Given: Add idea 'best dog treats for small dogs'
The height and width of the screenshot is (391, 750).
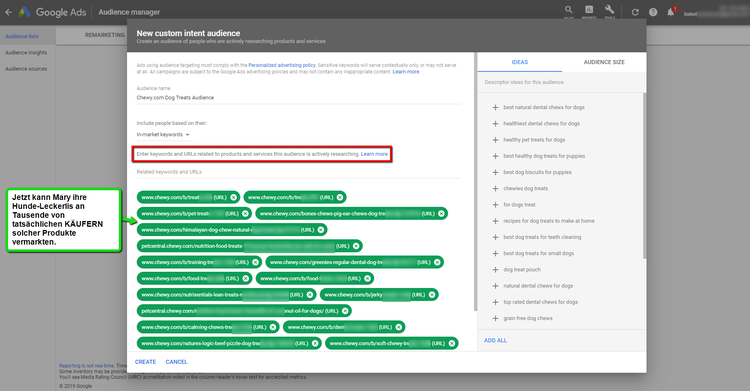Looking at the screenshot, I should point(496,253).
